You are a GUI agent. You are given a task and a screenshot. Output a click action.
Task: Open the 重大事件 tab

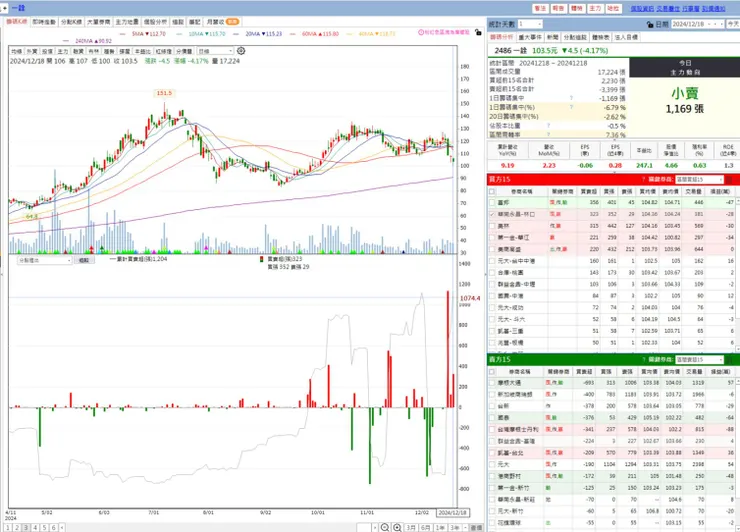(530, 37)
